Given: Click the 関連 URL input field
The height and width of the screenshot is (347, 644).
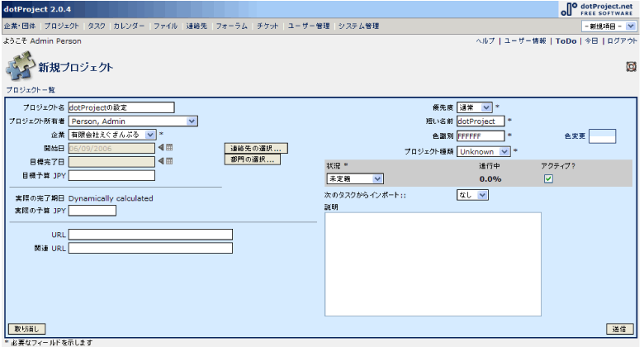Looking at the screenshot, I should (150, 248).
